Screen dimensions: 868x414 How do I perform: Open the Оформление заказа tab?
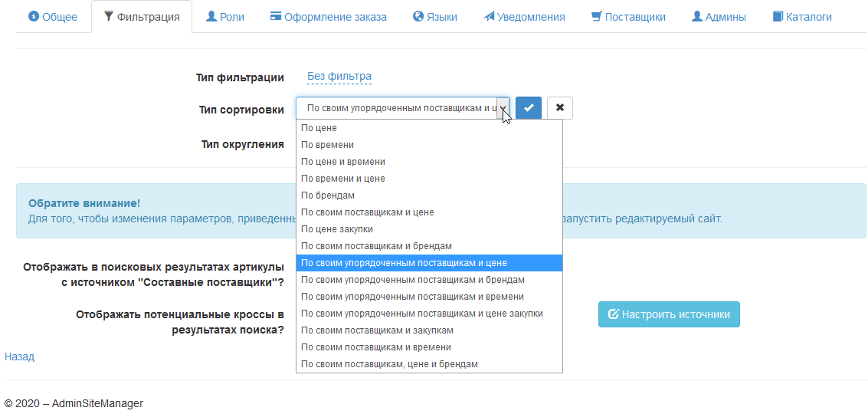click(329, 17)
